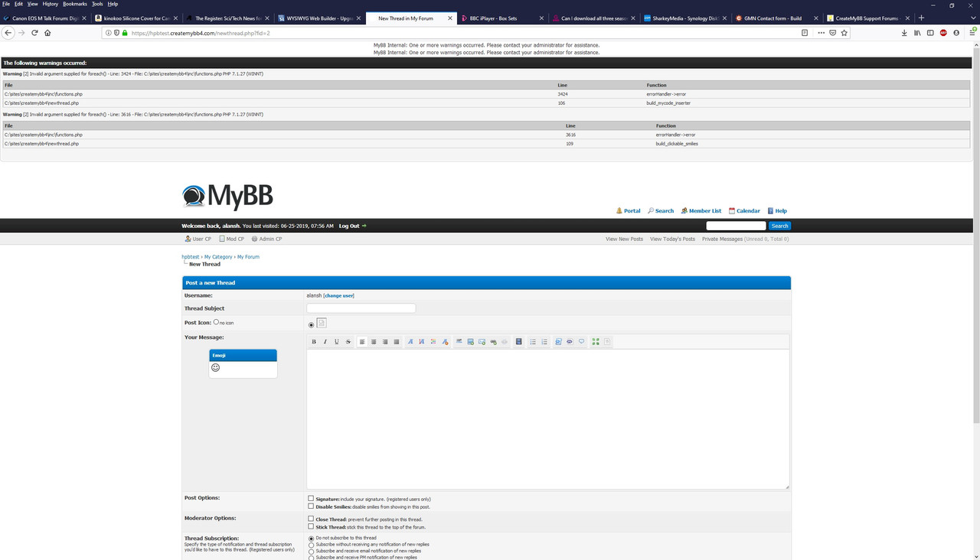Insert an email link into message

point(482,341)
